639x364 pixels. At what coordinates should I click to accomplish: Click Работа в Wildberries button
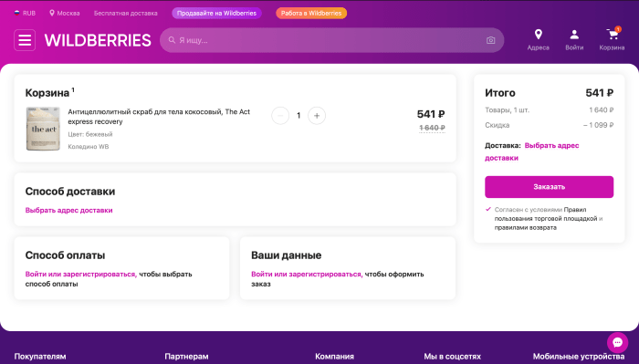[311, 13]
